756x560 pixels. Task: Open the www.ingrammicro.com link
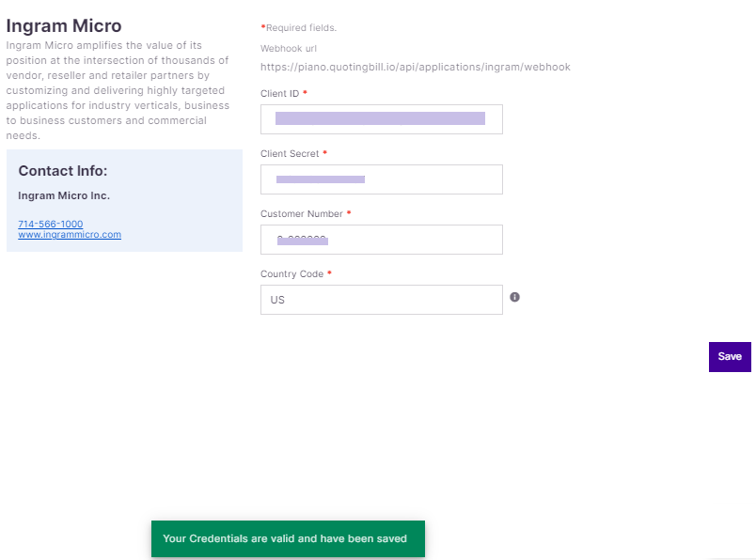pyautogui.click(x=70, y=234)
